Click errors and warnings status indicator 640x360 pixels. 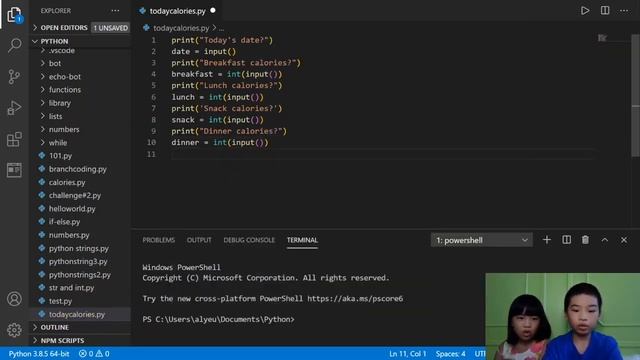coord(94,353)
